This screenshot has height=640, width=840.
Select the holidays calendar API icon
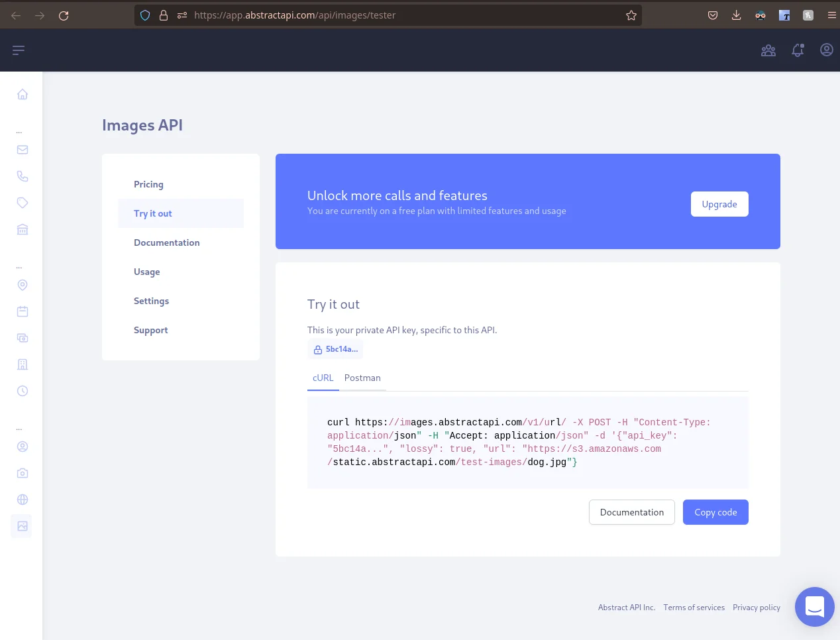coord(22,311)
